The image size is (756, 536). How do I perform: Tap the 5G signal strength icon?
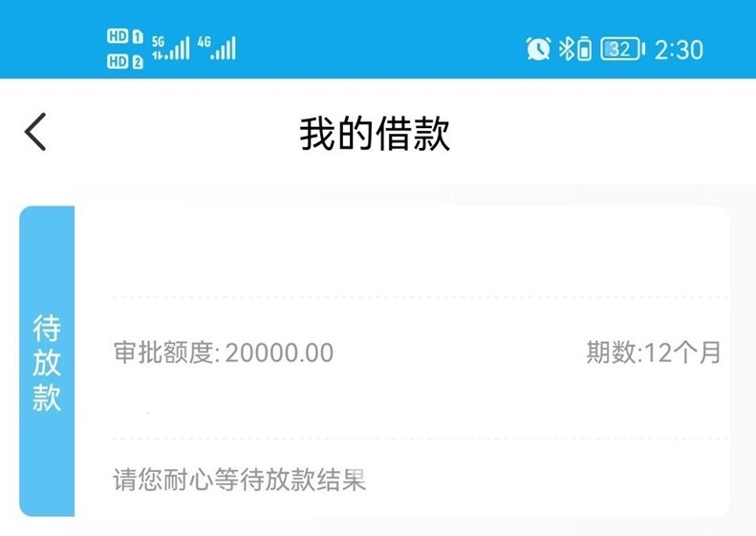tap(171, 48)
